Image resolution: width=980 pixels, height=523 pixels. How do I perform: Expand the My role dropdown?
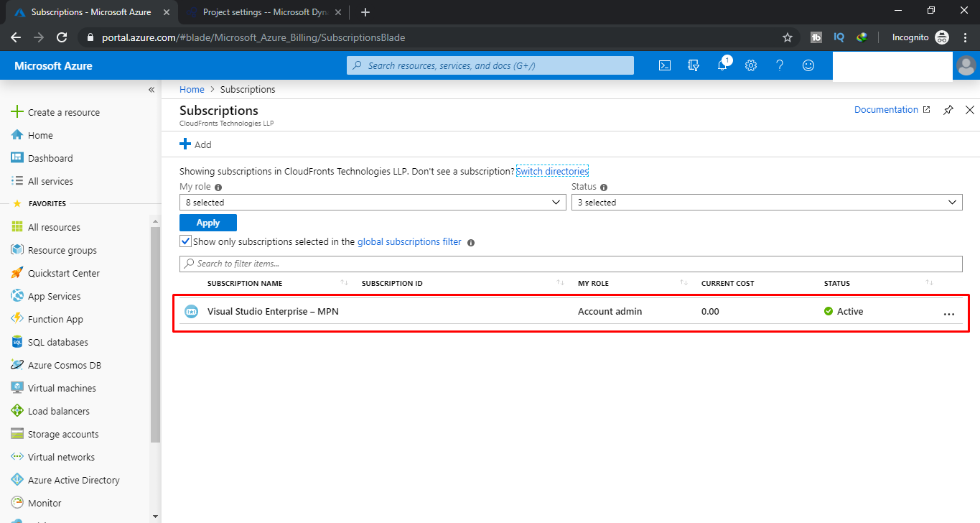pyautogui.click(x=373, y=203)
